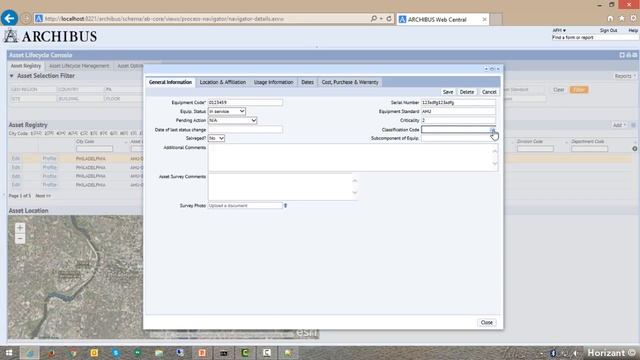Click inside Asset Survey Comments text area
Image resolution: width=640 pixels, height=360 pixels.
click(283, 187)
